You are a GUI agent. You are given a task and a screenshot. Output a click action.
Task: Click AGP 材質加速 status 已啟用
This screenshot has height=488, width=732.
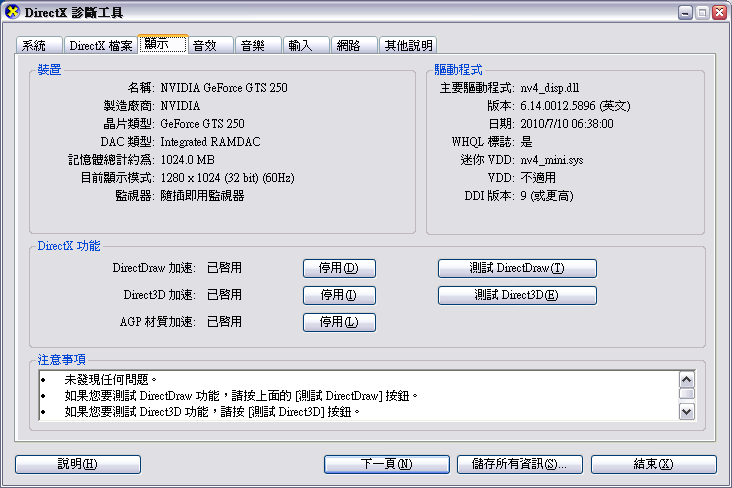click(x=225, y=322)
